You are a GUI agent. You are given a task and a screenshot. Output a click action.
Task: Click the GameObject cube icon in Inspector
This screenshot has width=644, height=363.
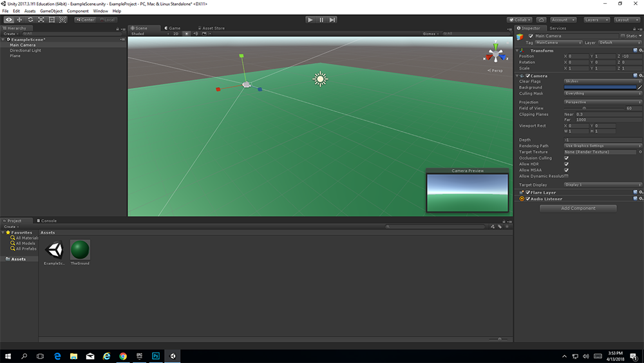[x=520, y=37]
